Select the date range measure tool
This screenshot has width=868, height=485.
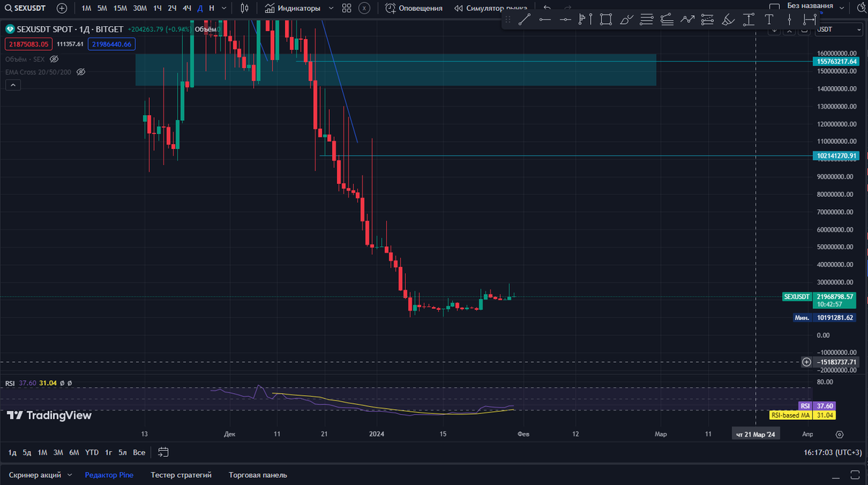click(809, 20)
